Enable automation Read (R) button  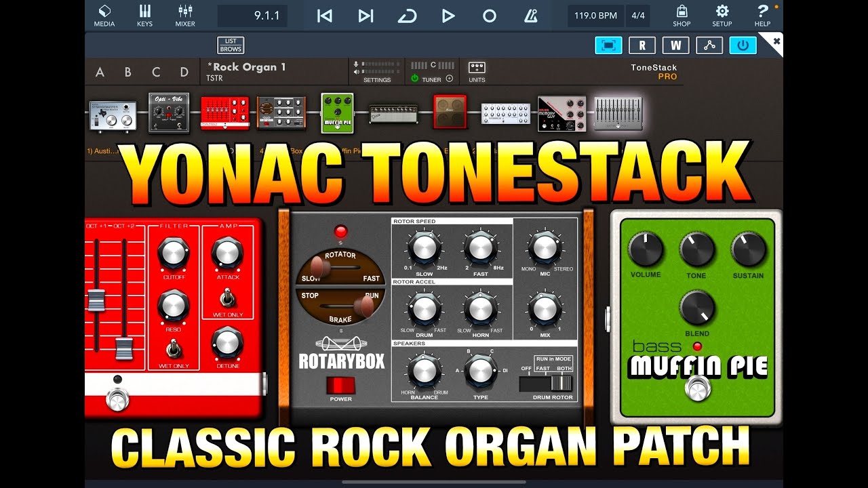point(642,45)
